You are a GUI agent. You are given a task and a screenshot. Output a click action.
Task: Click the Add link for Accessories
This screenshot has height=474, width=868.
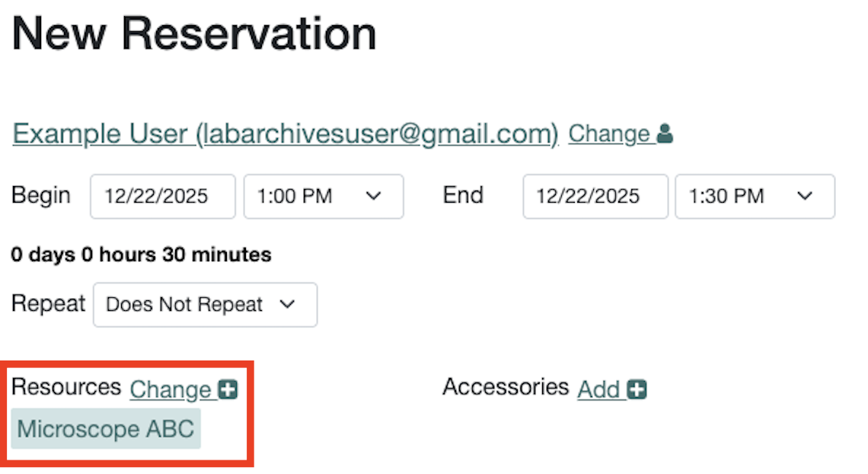[x=598, y=389]
